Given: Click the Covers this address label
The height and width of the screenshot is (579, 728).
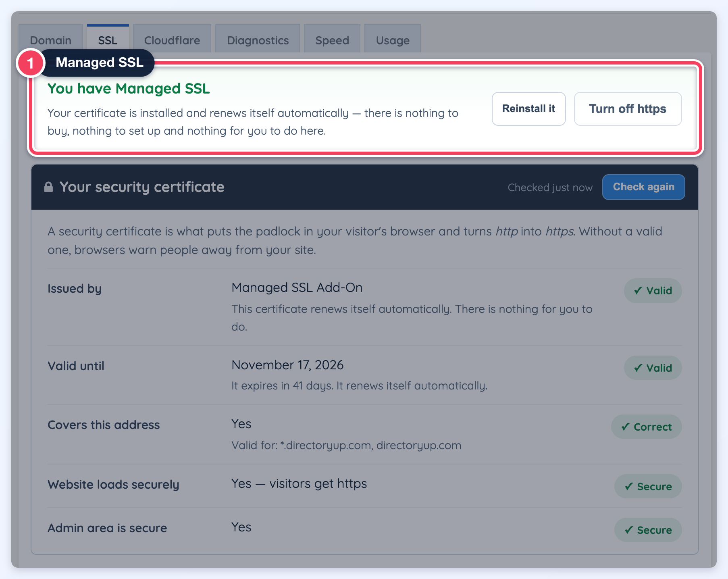Looking at the screenshot, I should tap(104, 425).
